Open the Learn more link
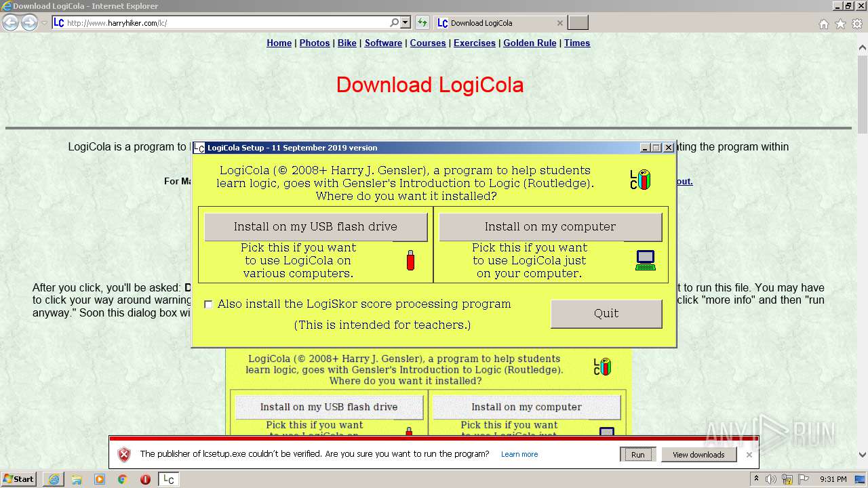The height and width of the screenshot is (488, 868). coord(519,455)
